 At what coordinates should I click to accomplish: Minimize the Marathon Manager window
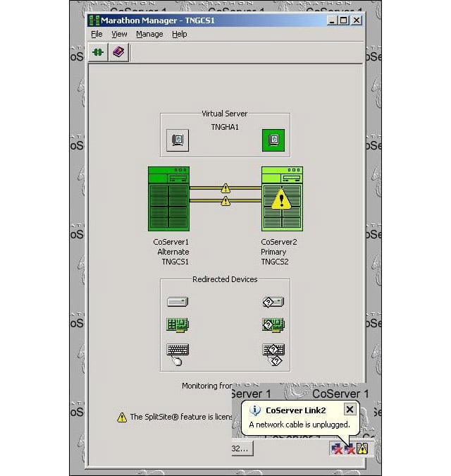point(332,20)
